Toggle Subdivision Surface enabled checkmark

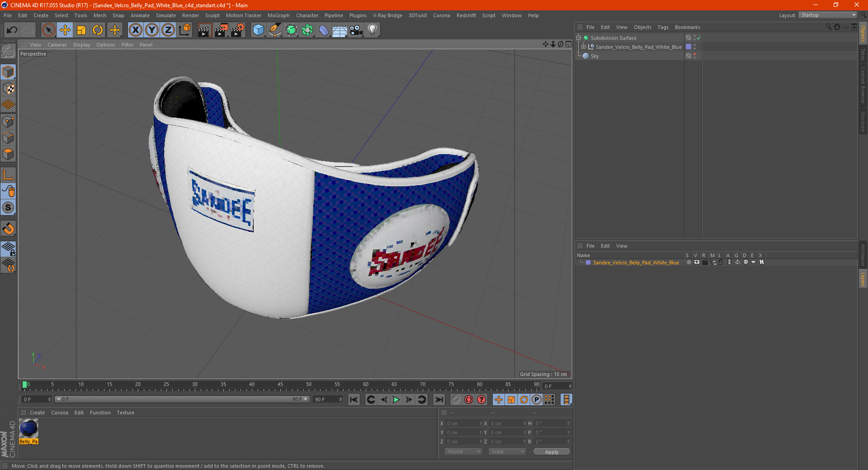[x=698, y=38]
